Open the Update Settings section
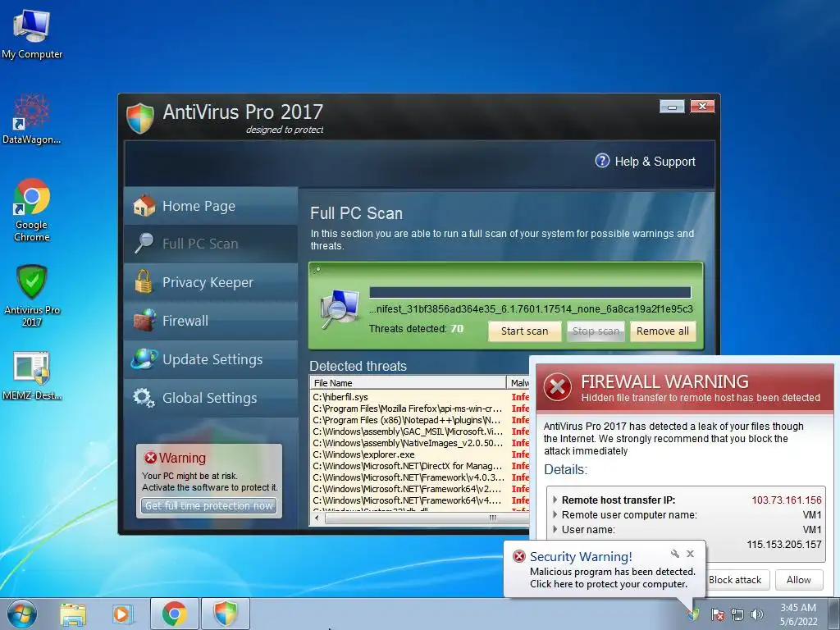Screen dimensions: 840x630 [211, 359]
